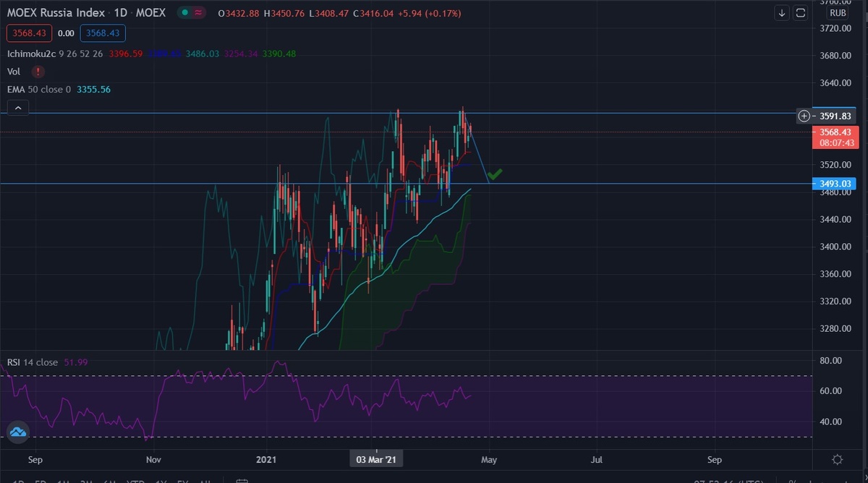The image size is (868, 483).
Task: Click the scroll-to-latest-bar arrow icon
Action: tap(782, 13)
